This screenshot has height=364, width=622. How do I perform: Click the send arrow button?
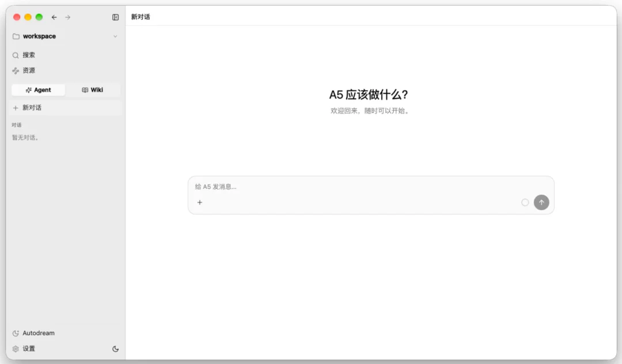click(541, 202)
